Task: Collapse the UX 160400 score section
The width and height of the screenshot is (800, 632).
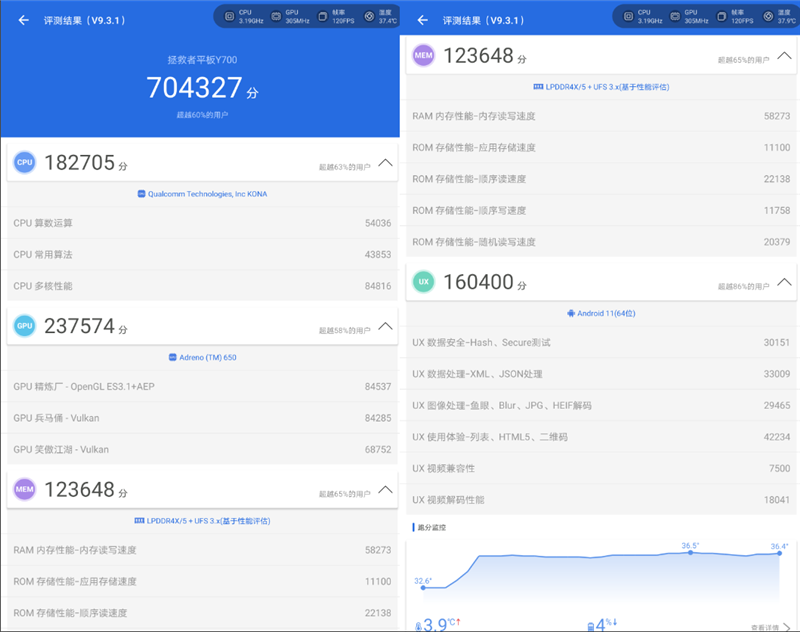Action: pos(784,282)
